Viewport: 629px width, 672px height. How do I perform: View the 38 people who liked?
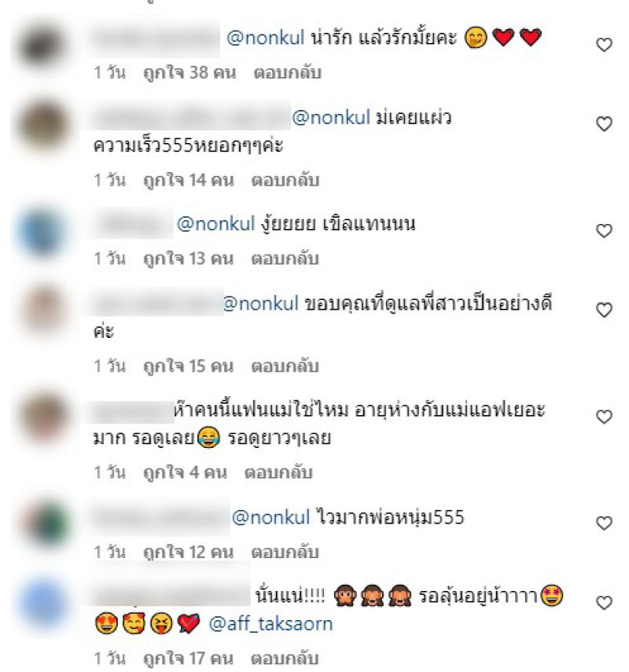[x=189, y=73]
